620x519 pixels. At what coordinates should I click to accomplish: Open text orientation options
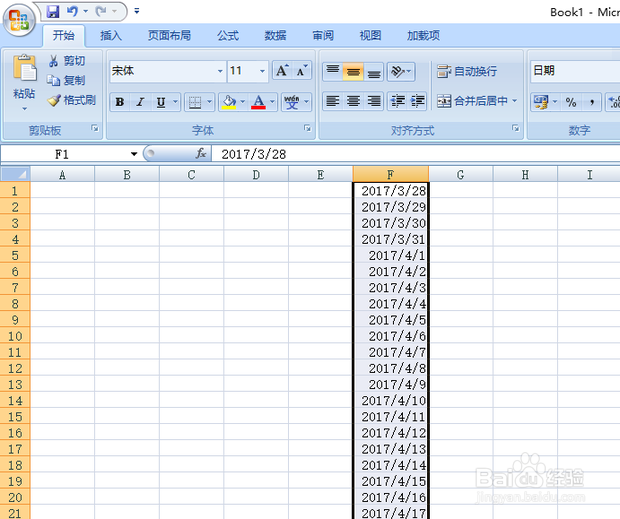401,72
